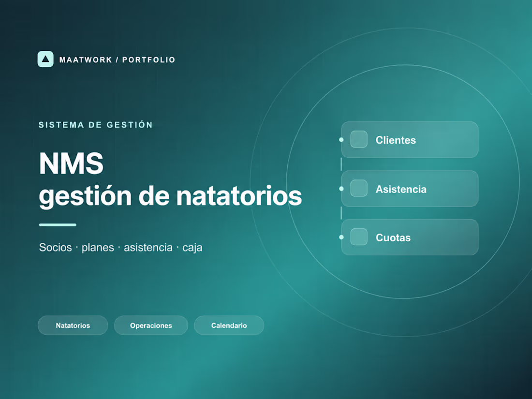The width and height of the screenshot is (532, 399).
Task: Click the timeline dot beside Asistencia
Action: click(x=341, y=189)
